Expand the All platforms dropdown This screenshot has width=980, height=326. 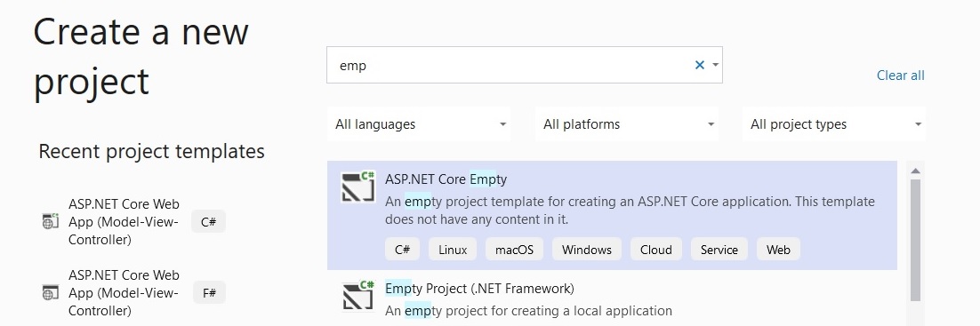[627, 124]
